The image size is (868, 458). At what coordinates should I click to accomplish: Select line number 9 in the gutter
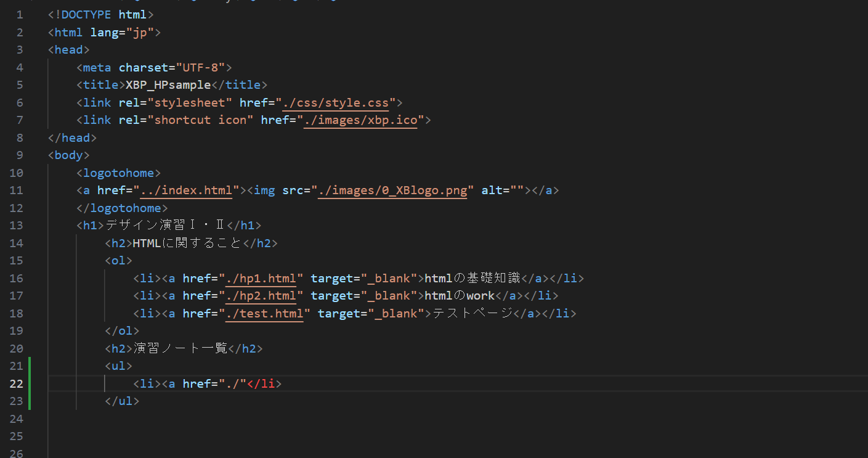pyautogui.click(x=20, y=155)
